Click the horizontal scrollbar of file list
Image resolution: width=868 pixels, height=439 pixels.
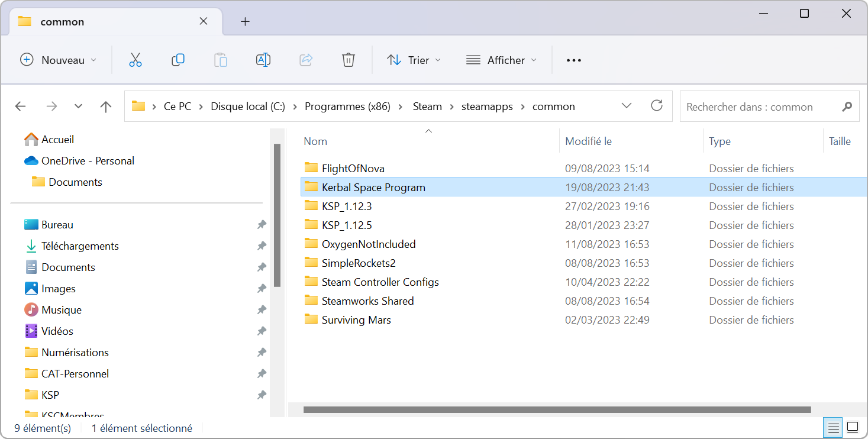557,409
